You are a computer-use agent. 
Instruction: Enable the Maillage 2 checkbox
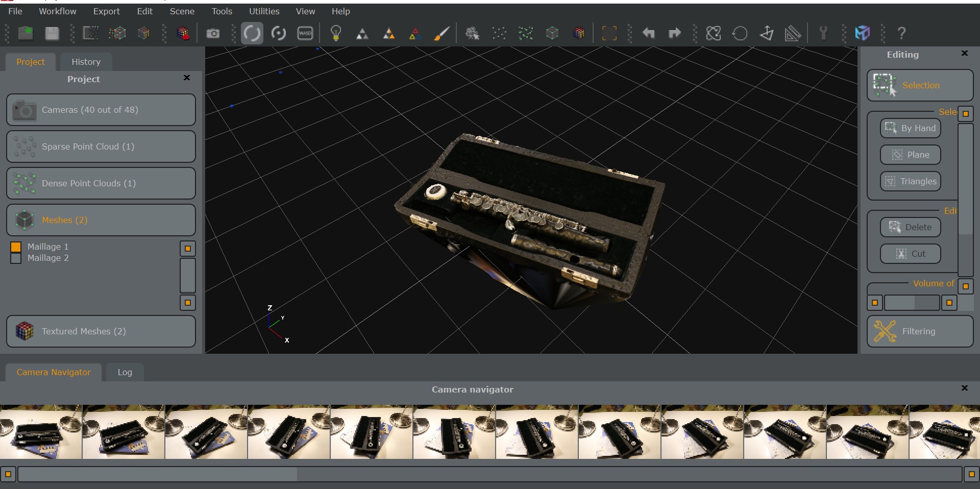[x=16, y=258]
